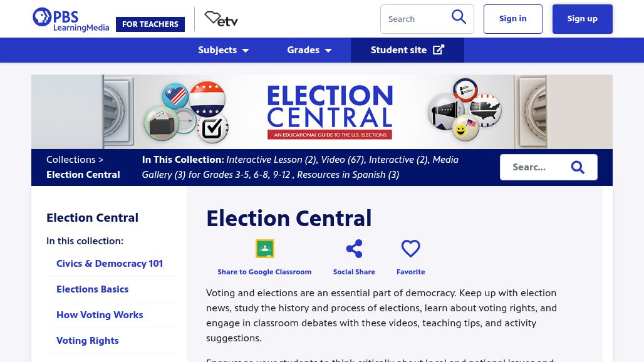The height and width of the screenshot is (362, 644).
Task: Click the Google Classroom share icon
Action: click(x=264, y=248)
